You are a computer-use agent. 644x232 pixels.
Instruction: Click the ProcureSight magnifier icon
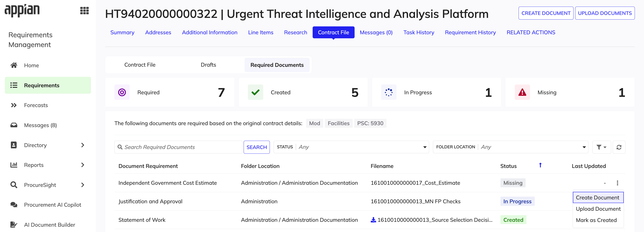click(14, 185)
